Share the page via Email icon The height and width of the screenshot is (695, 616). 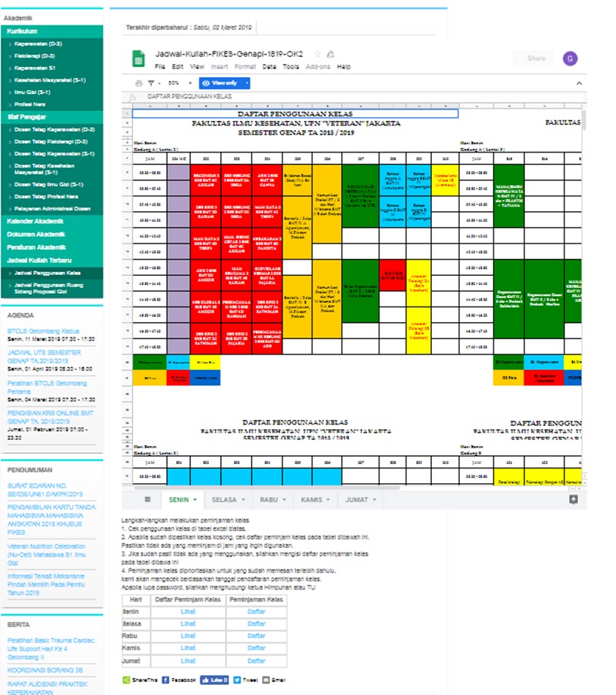click(266, 680)
